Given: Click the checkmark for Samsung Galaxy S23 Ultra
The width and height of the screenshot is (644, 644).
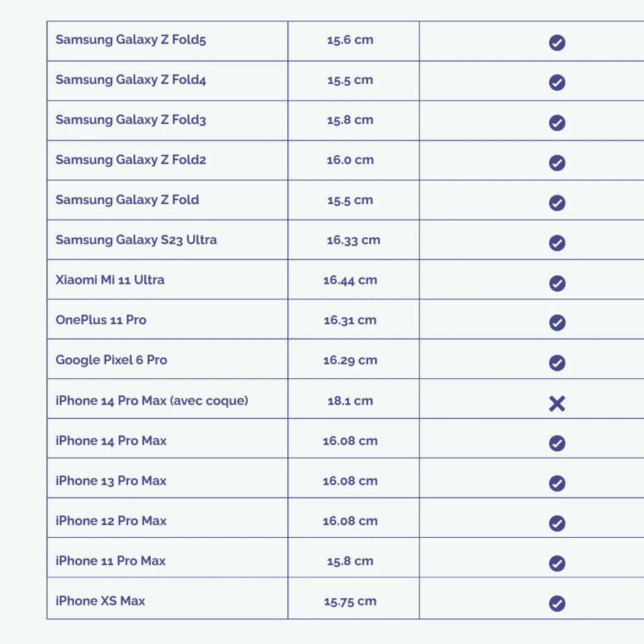Looking at the screenshot, I should tap(557, 243).
